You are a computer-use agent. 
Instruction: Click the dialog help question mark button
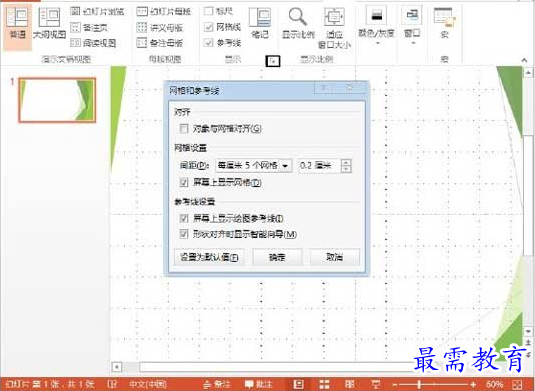[x=323, y=88]
